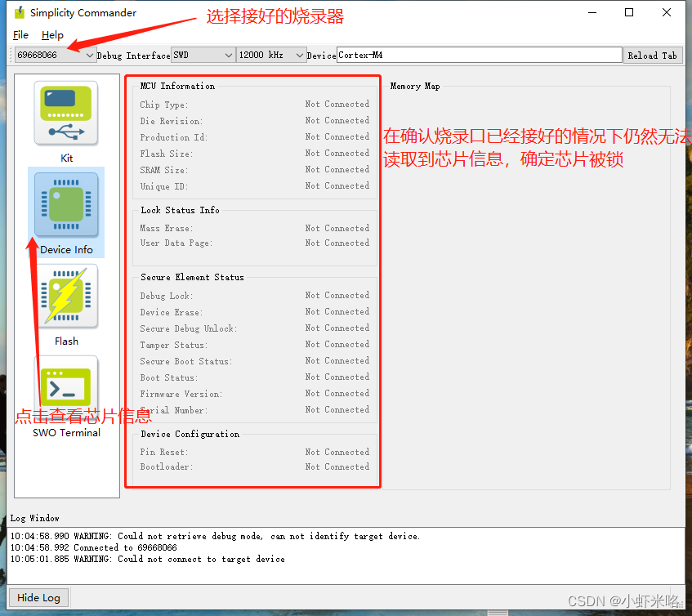The height and width of the screenshot is (616, 692).
Task: Click the Memory Map heading
Action: click(415, 86)
